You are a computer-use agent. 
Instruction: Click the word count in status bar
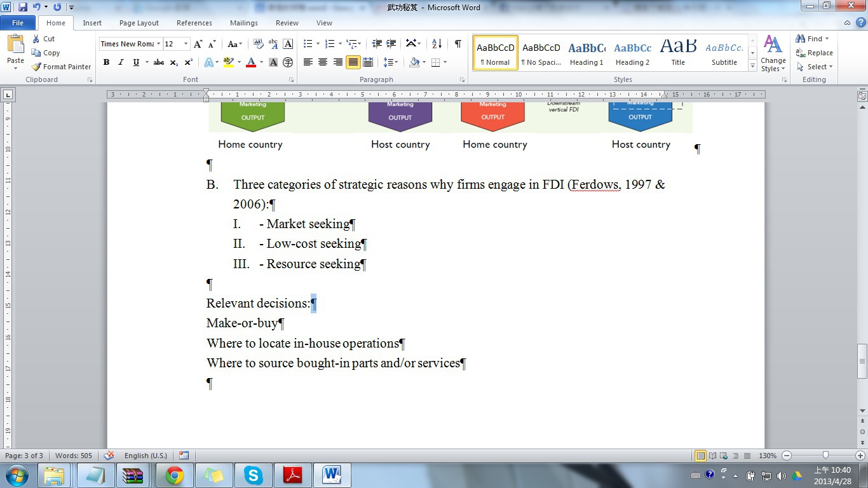[x=74, y=456]
